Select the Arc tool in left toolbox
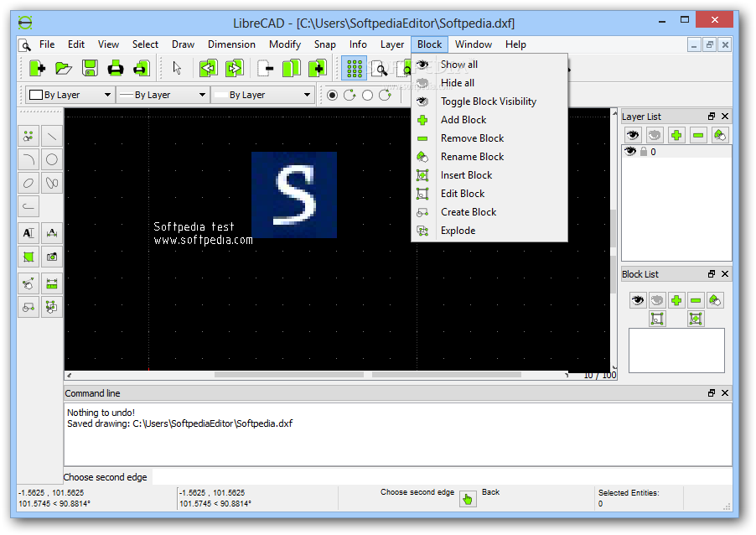Image resolution: width=756 pixels, height=535 pixels. click(x=28, y=159)
